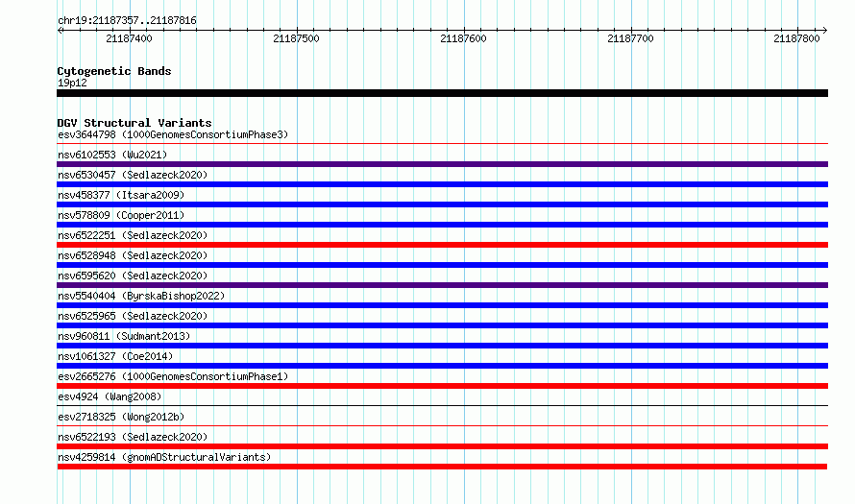This screenshot has width=855, height=504.
Task: Click ruler position 21187500
Action: pyautogui.click(x=296, y=38)
